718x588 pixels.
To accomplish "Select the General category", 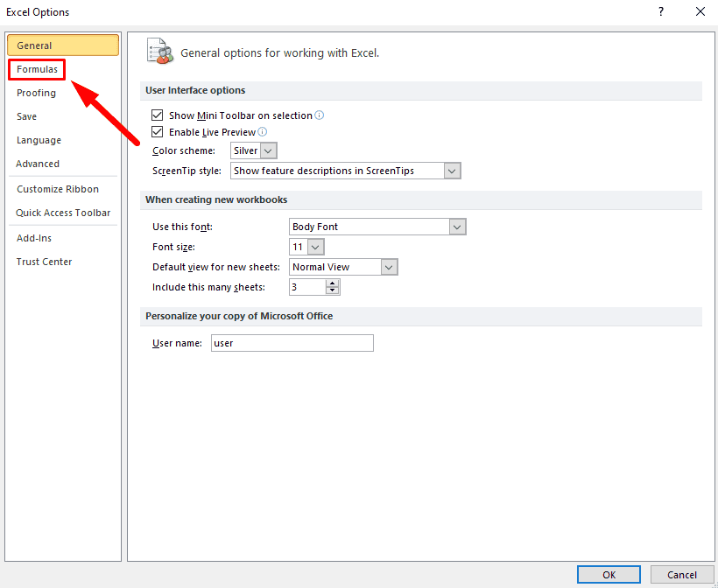I will pyautogui.click(x=63, y=45).
